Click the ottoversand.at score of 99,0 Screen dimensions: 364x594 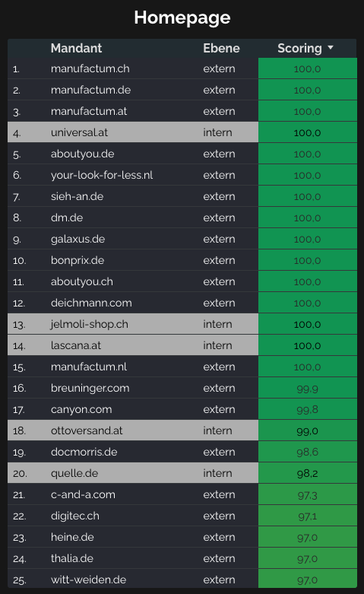point(308,430)
